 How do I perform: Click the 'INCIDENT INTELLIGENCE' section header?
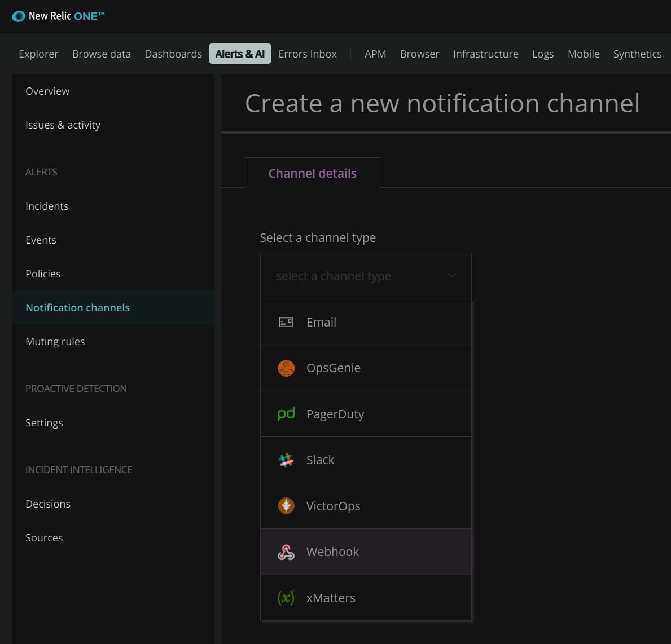point(79,470)
